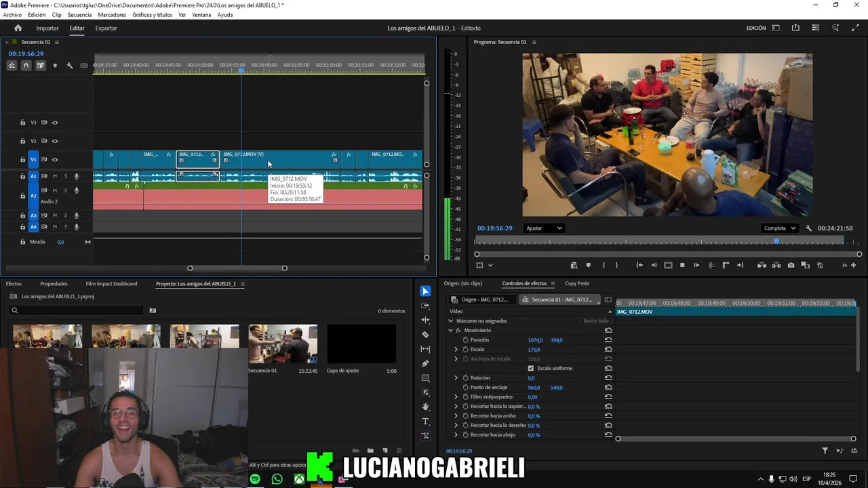Toggle lock on track V1
868x488 pixels.
tap(22, 159)
